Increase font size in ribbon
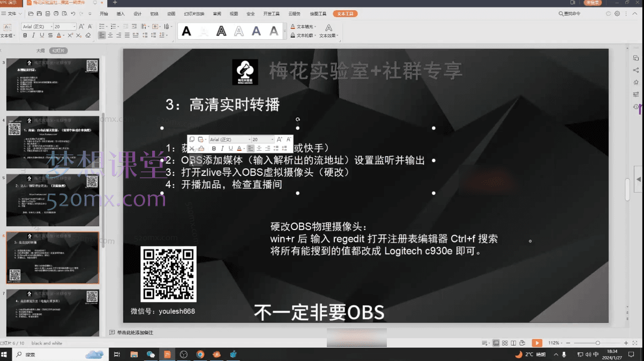The height and width of the screenshot is (361, 644). coord(82,26)
